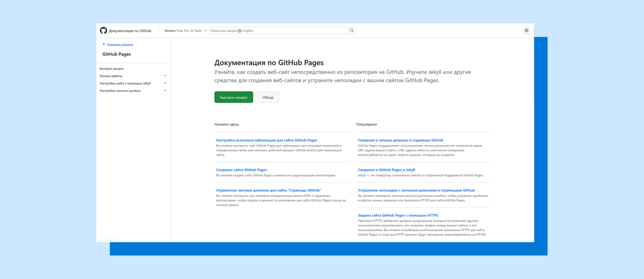Open the language globe icon menu
This screenshot has height=279, width=644.
(x=526, y=31)
